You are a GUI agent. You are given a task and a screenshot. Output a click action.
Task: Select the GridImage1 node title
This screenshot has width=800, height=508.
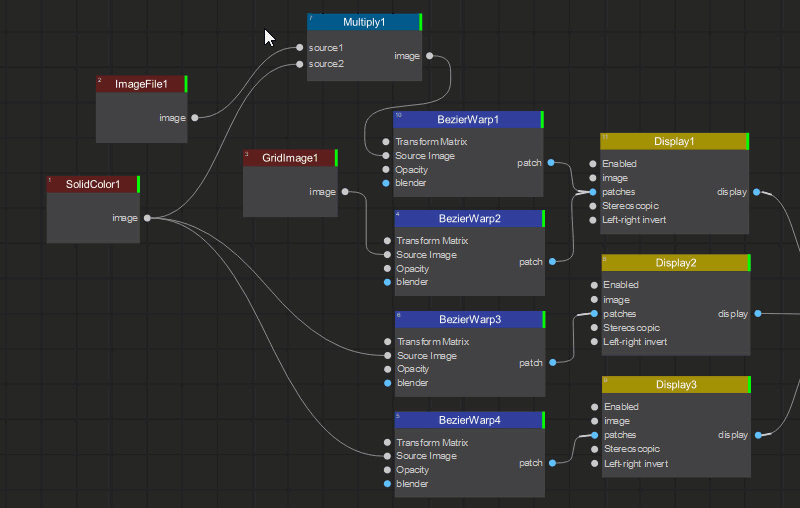[290, 158]
